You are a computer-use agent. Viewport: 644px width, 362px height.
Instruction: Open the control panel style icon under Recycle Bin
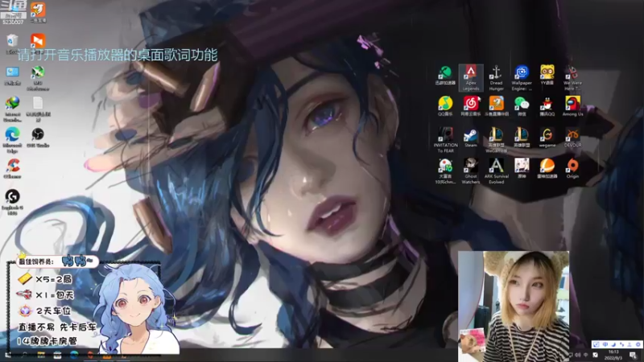[12, 75]
